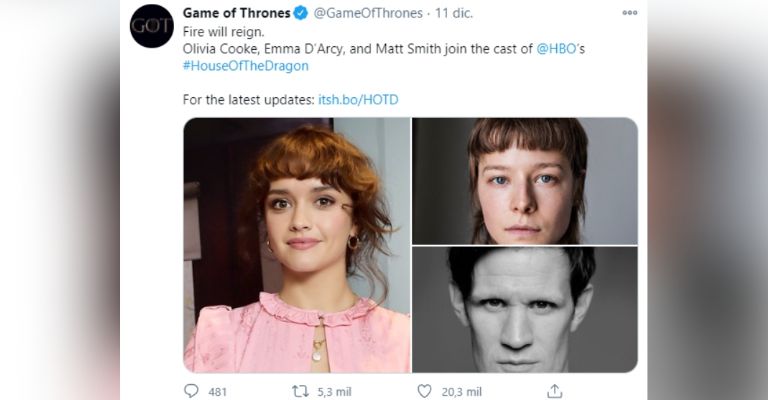768x400 pixels.
Task: Click the Game of Thrones account name
Action: point(236,13)
